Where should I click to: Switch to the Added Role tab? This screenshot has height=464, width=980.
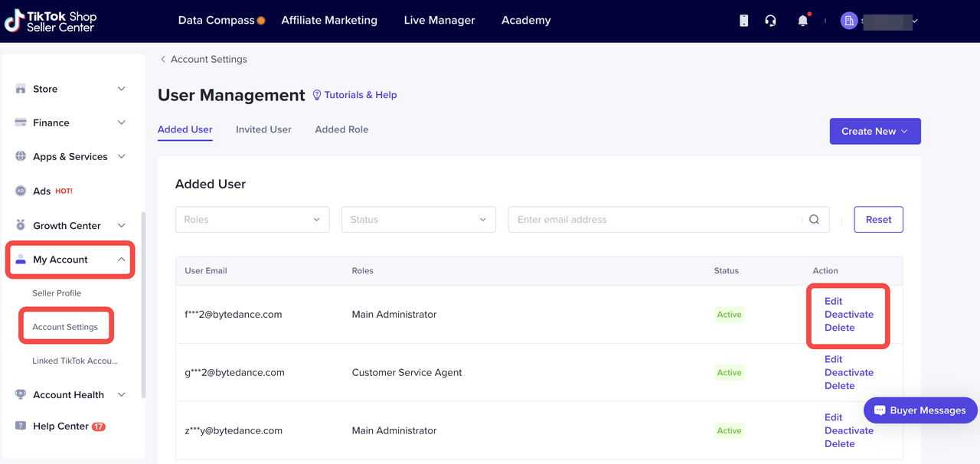click(341, 130)
